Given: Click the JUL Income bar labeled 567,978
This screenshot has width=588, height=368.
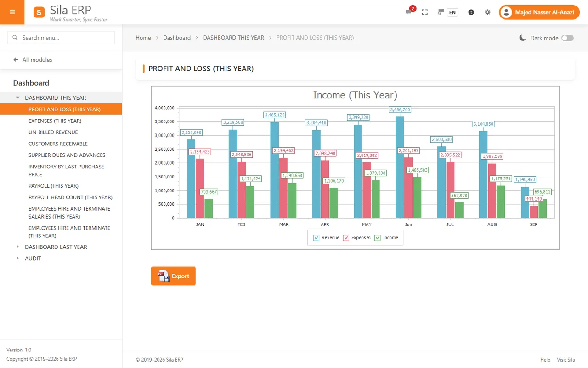Looking at the screenshot, I should [458, 210].
